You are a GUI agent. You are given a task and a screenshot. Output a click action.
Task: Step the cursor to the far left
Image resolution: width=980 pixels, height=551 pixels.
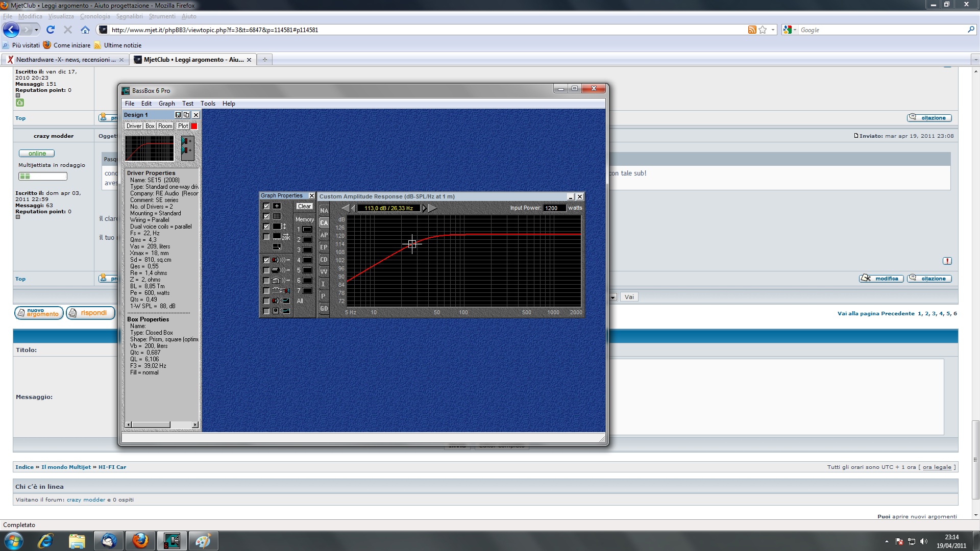(x=346, y=208)
